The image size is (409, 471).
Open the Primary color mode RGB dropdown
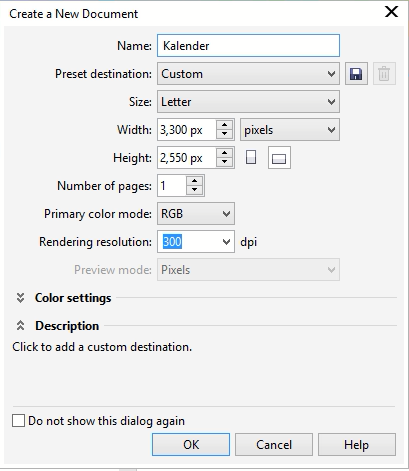196,214
